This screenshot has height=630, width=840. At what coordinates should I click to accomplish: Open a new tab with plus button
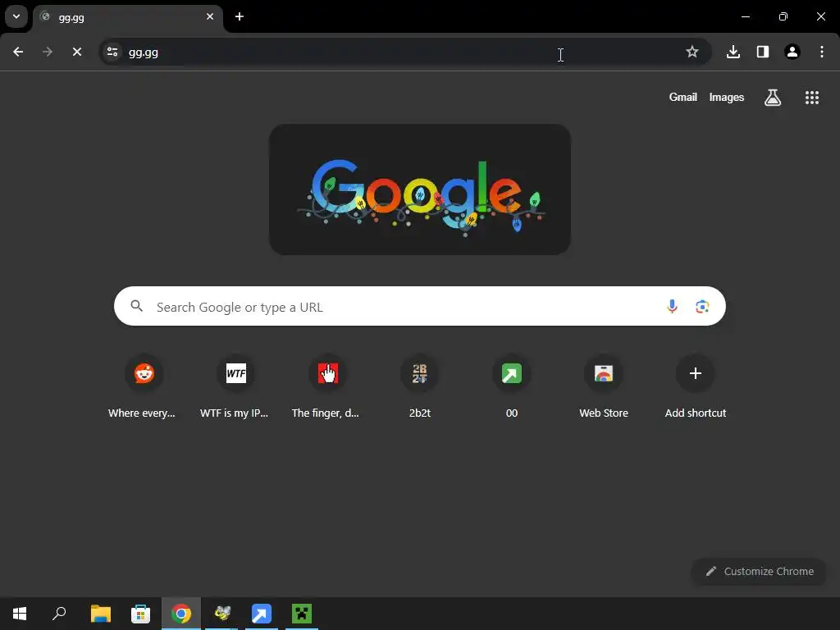tap(240, 17)
